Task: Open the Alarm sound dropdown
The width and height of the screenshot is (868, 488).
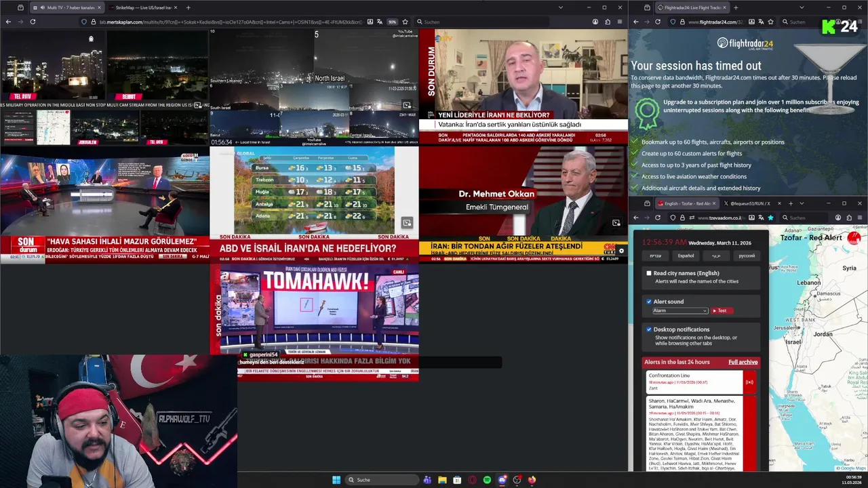Action: [680, 310]
